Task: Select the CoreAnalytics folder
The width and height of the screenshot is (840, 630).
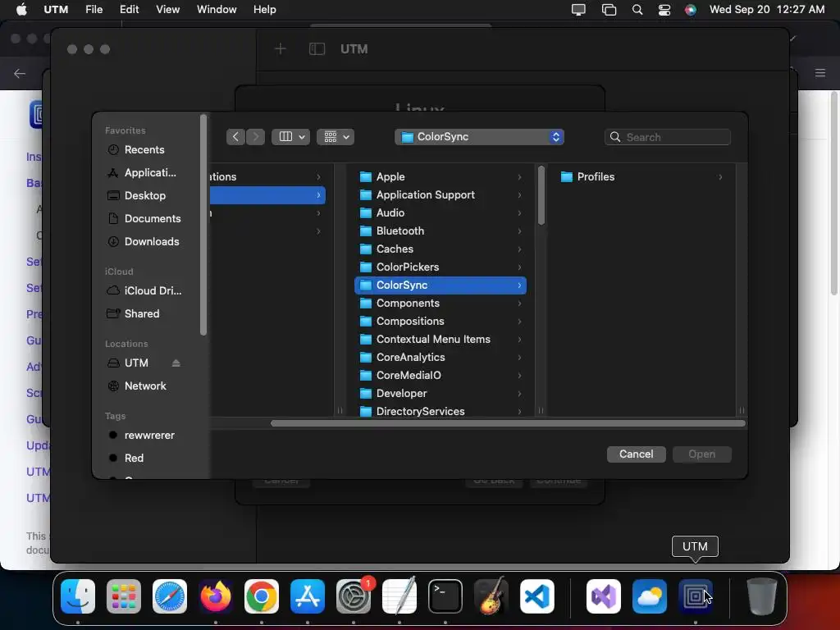Action: click(x=441, y=358)
